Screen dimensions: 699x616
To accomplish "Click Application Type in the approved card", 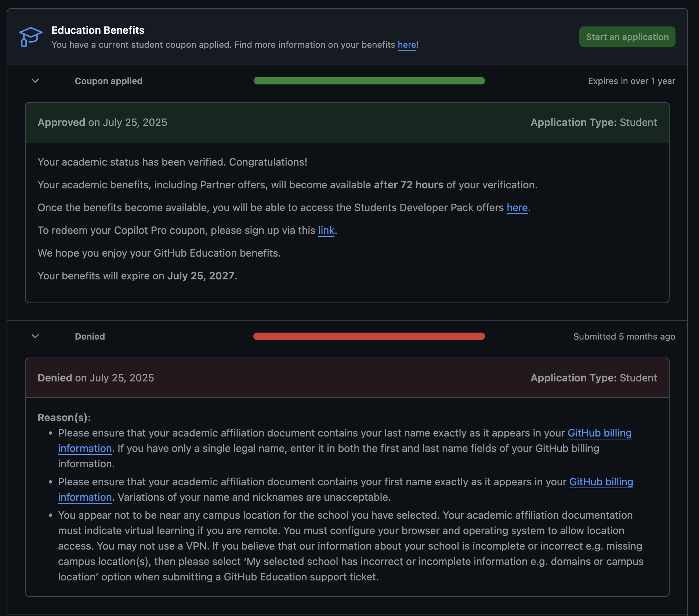I will tap(593, 123).
